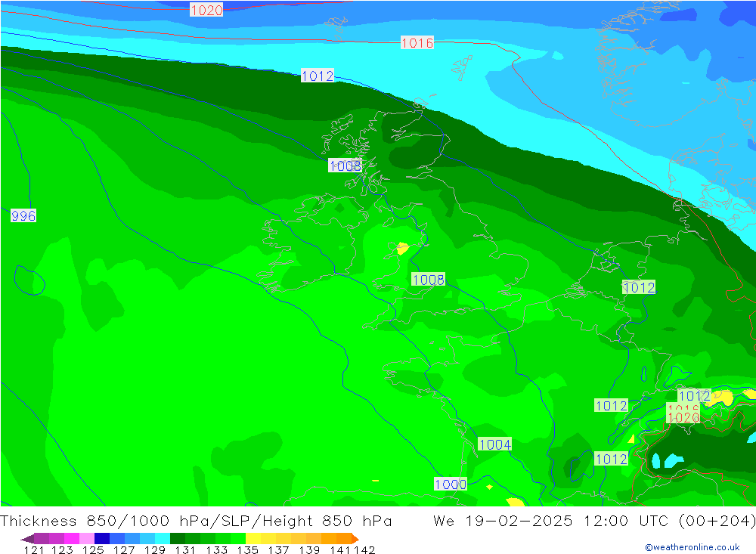The width and height of the screenshot is (756, 554).
Task: Click the red 1016 isobar label at top
Action: pos(417,43)
